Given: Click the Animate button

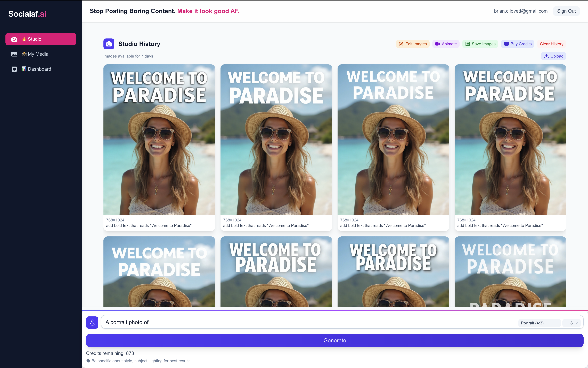Looking at the screenshot, I should [446, 44].
